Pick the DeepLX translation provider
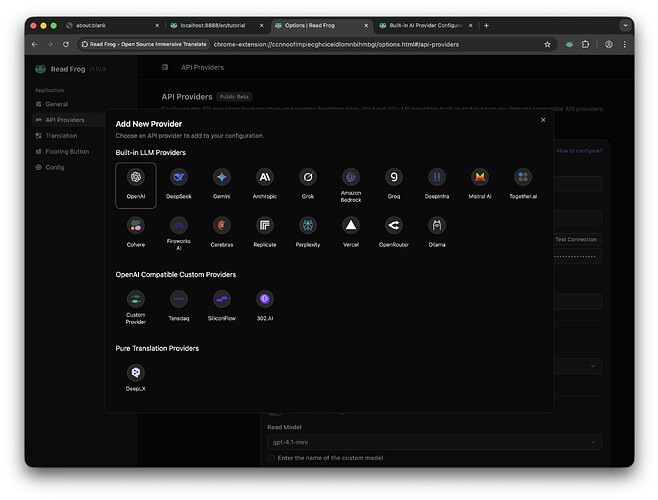Image resolution: width=658 pixels, height=500 pixels. [136, 380]
